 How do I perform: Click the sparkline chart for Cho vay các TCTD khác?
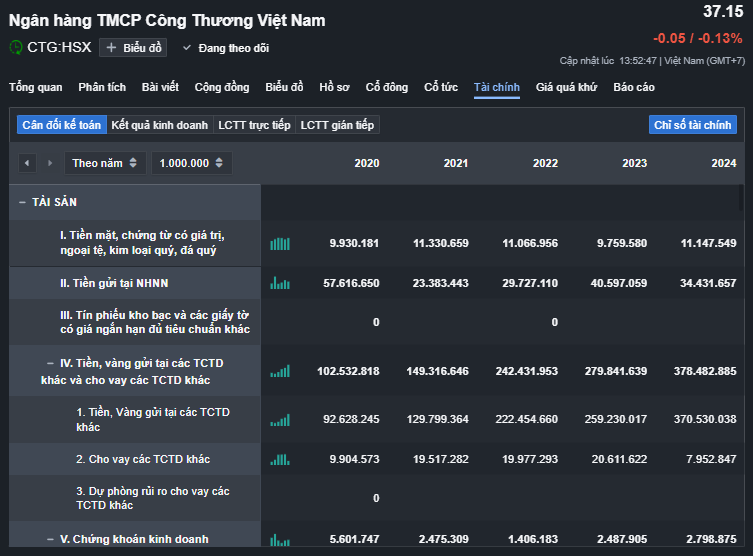pyautogui.click(x=279, y=459)
